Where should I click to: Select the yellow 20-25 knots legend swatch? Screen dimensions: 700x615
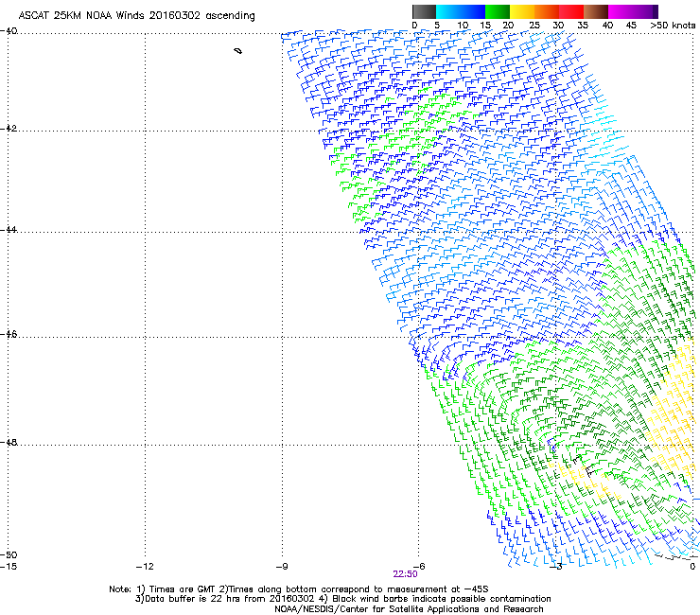(522, 11)
